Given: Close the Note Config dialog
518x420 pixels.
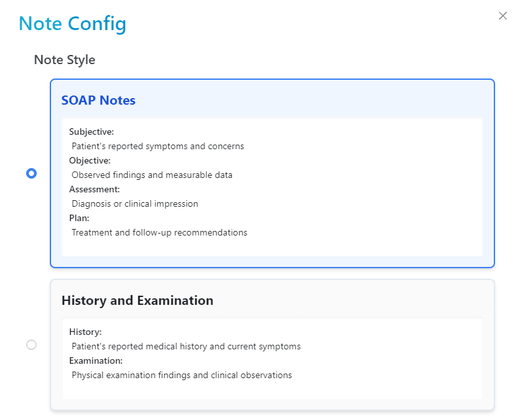Looking at the screenshot, I should 502,16.
